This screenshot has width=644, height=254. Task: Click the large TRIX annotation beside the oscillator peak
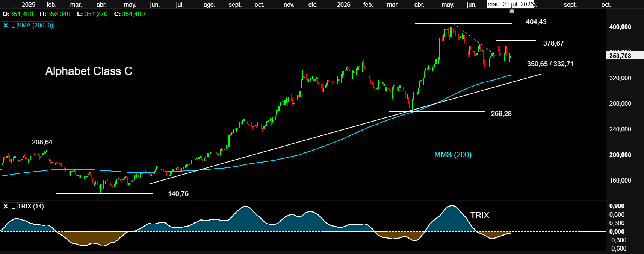coord(480,215)
